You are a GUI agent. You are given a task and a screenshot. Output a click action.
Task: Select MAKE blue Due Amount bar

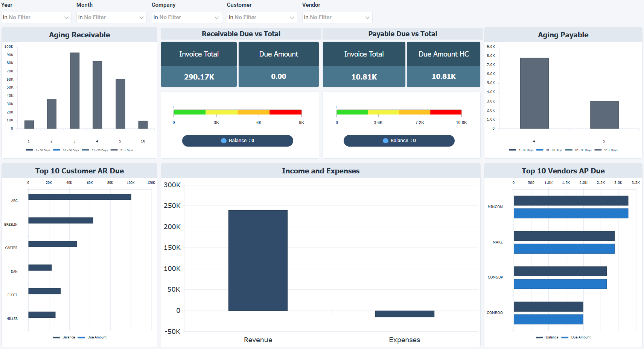[564, 249]
